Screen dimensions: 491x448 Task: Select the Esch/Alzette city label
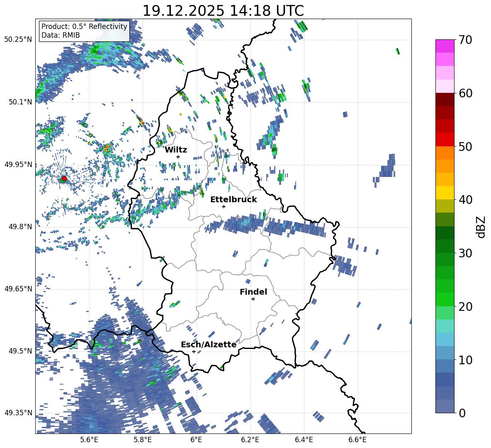[209, 344]
